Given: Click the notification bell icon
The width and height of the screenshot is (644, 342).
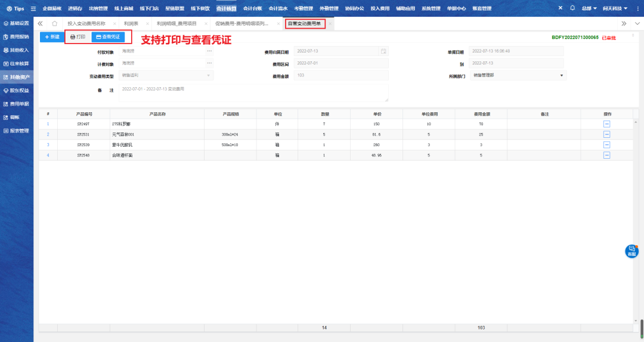Looking at the screenshot, I should point(572,8).
